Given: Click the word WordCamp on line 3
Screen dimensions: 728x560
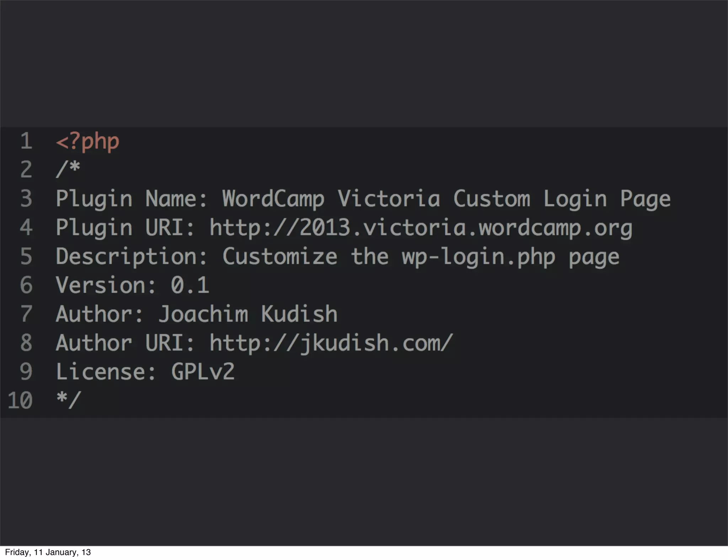Looking at the screenshot, I should pyautogui.click(x=273, y=199).
